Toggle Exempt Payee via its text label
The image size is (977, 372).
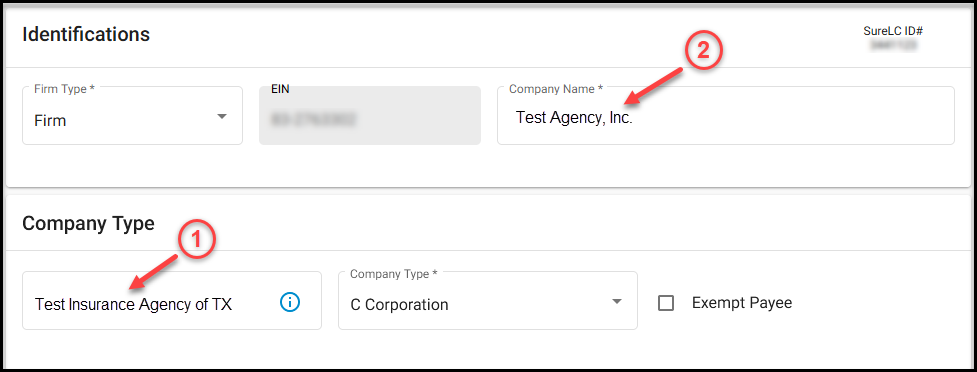741,303
